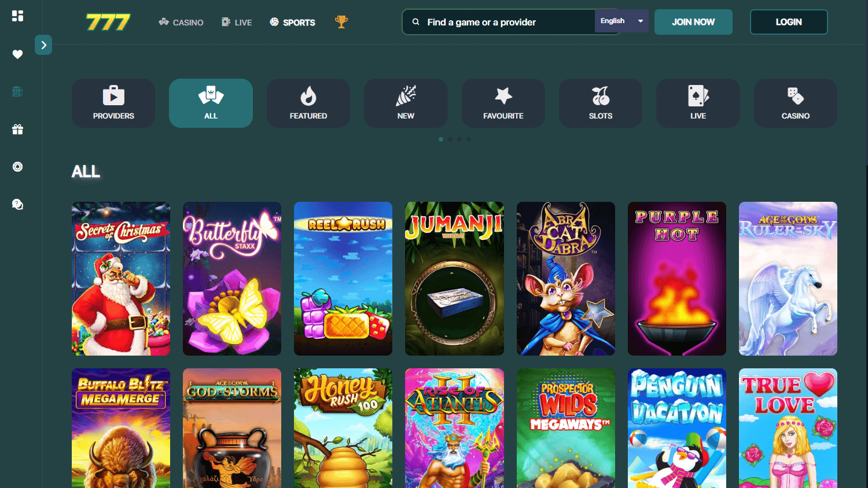Select the casino chip icon in sidebar
868x488 pixels.
[17, 167]
